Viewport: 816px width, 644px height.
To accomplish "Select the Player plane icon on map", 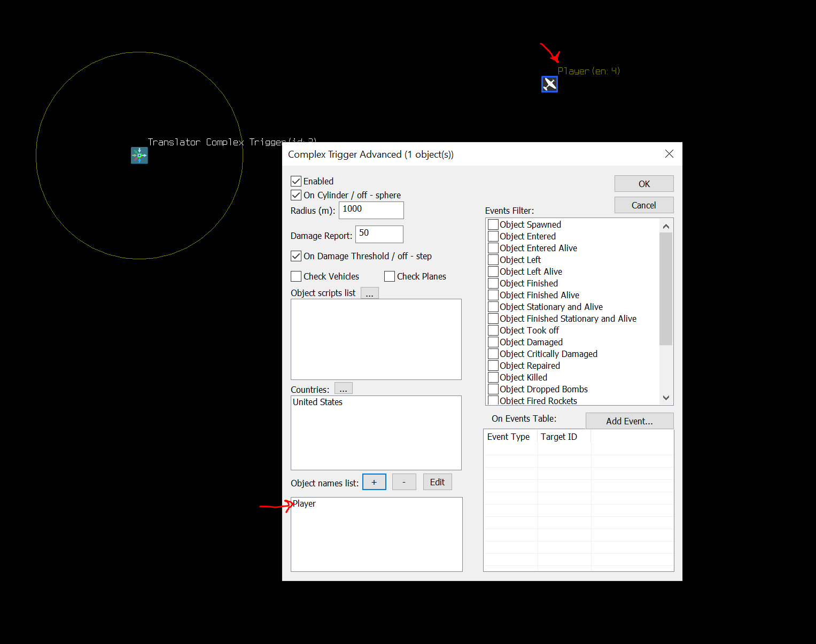I will tap(549, 84).
